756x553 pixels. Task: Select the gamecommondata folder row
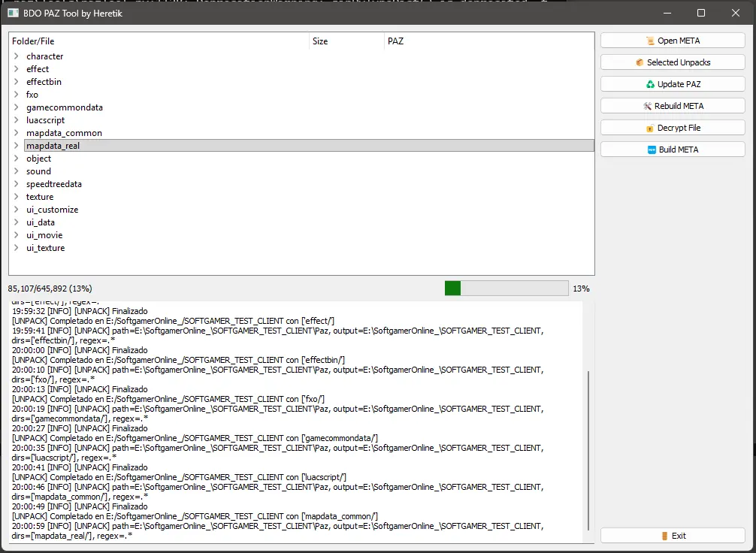click(x=309, y=107)
